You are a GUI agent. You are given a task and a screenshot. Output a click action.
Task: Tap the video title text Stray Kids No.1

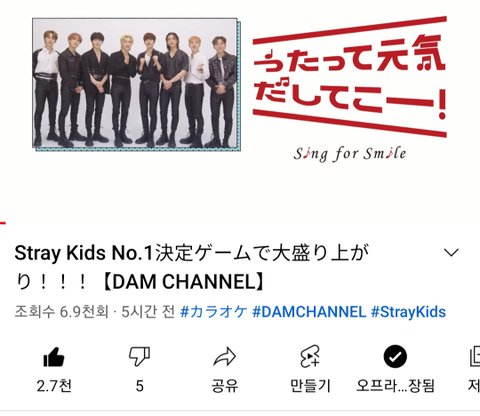tap(83, 253)
